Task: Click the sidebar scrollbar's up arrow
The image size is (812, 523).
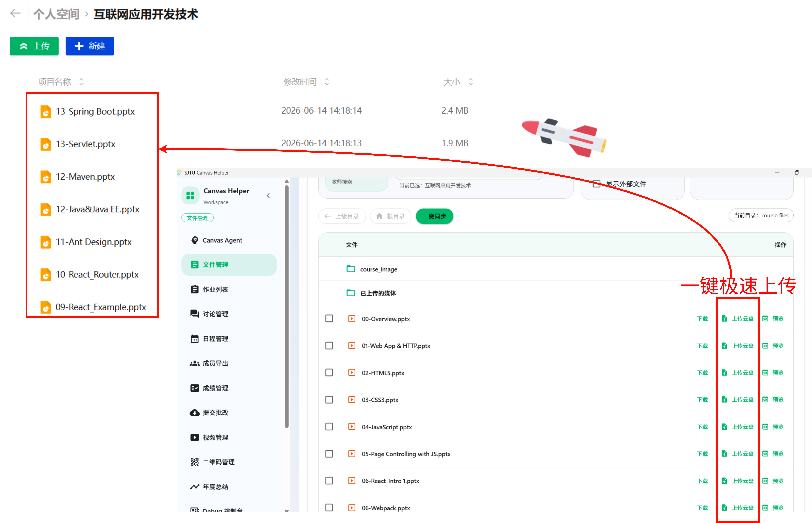Action: [x=287, y=181]
